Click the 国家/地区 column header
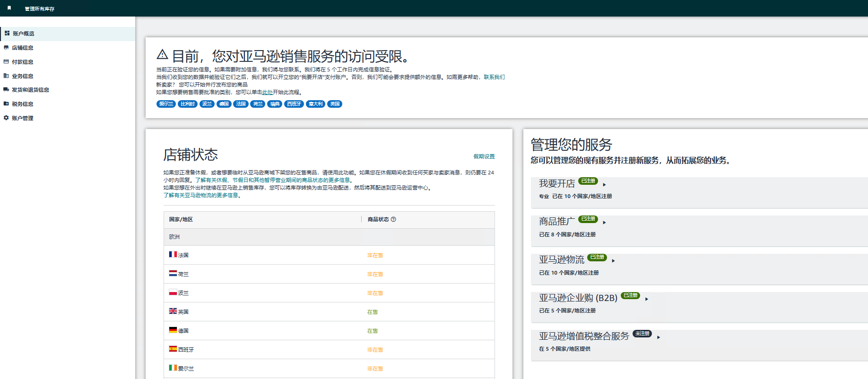Viewport: 868px width, 379px height. click(181, 219)
